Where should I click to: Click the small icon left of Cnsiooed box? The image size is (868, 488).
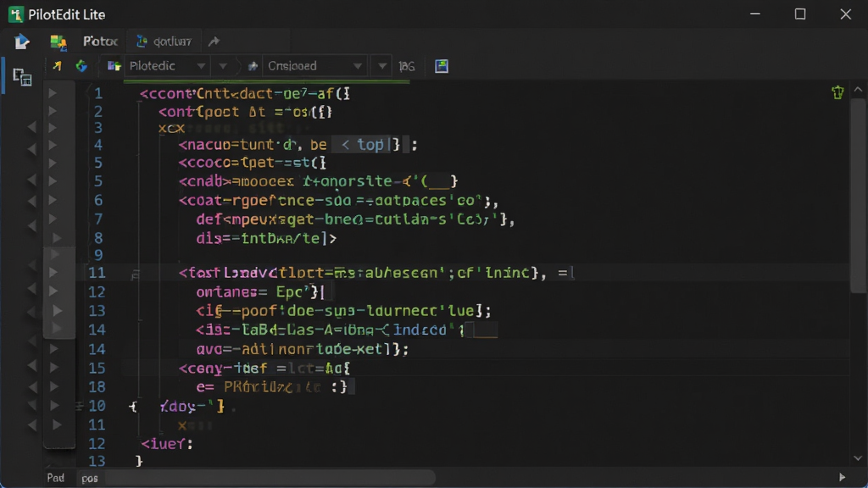[x=253, y=66]
